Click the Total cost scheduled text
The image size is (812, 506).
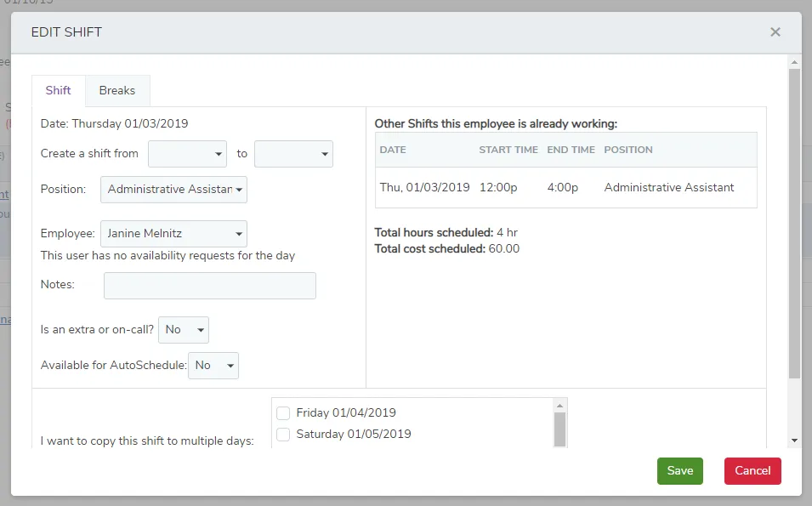(447, 248)
